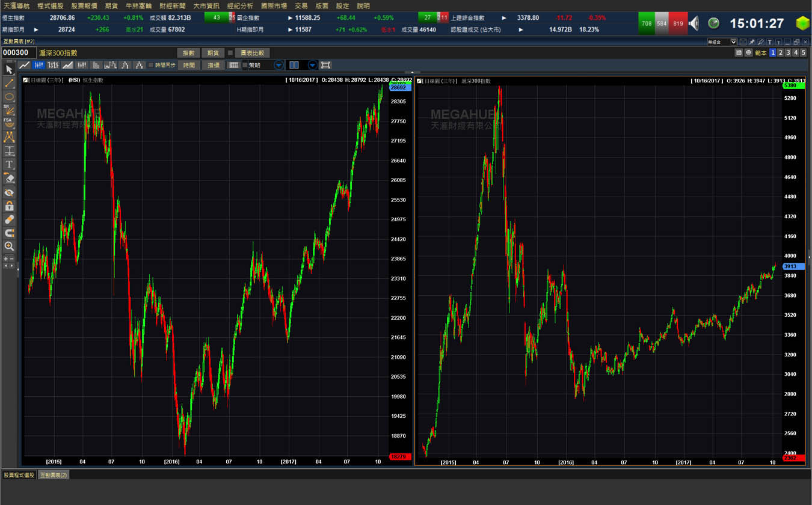Select template number 5
This screenshot has width=812, height=505.
[803, 52]
